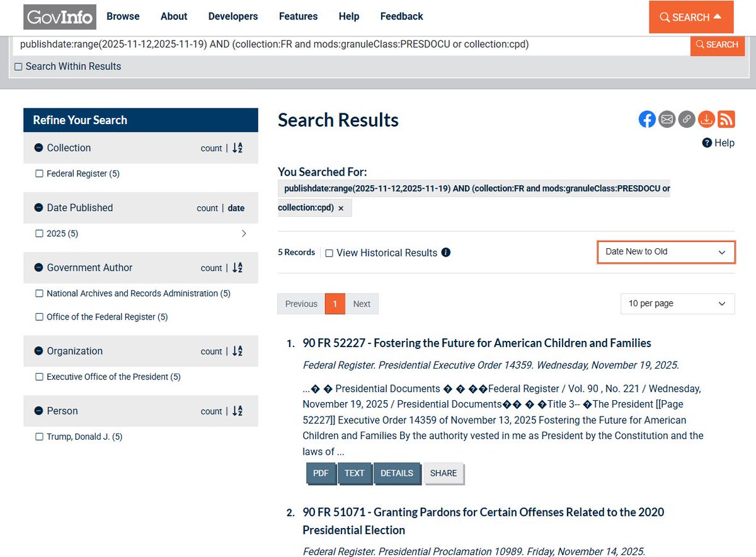Sort Collection facet by count

[211, 148]
